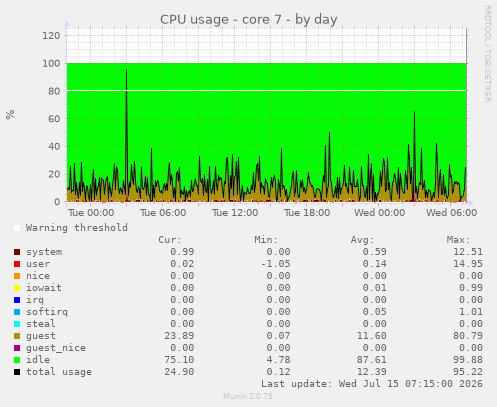Click the 'guest_nice' legend label
Viewport: 497px width, 407px height.
(x=56, y=348)
